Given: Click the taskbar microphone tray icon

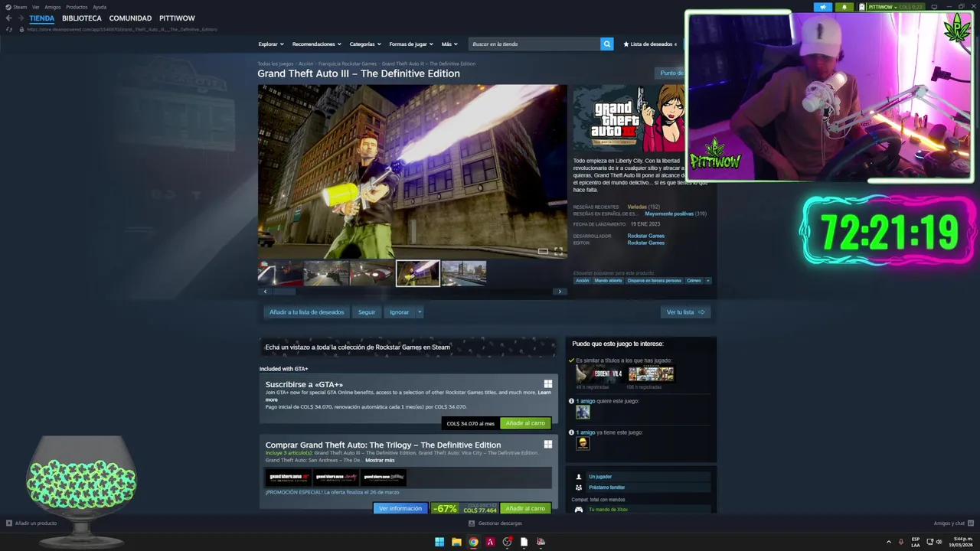Looking at the screenshot, I should (900, 542).
